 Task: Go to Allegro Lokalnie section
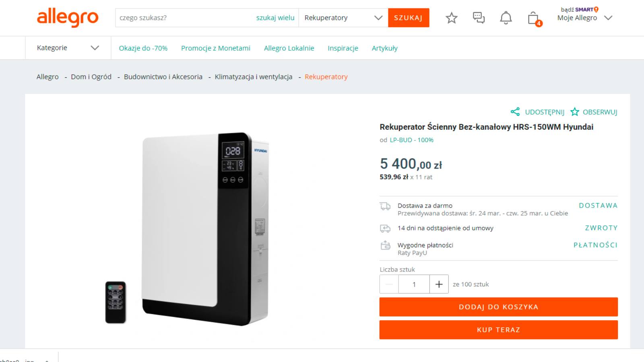[x=289, y=48]
